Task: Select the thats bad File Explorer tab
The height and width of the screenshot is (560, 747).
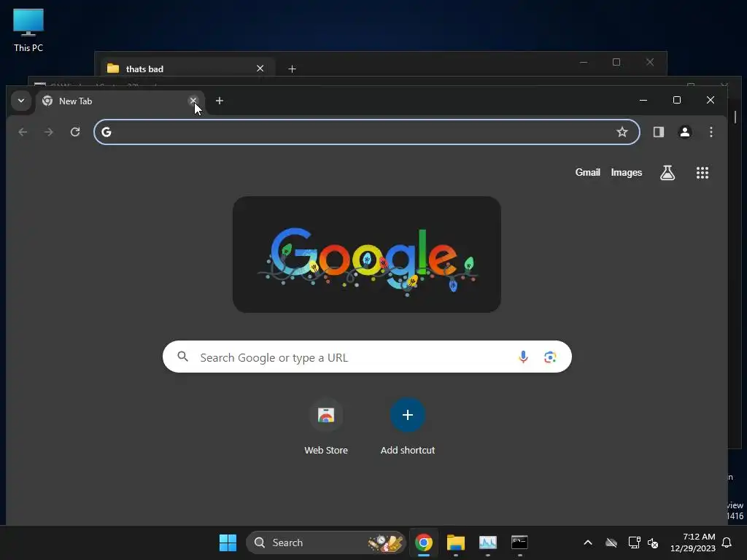Action: (188, 69)
